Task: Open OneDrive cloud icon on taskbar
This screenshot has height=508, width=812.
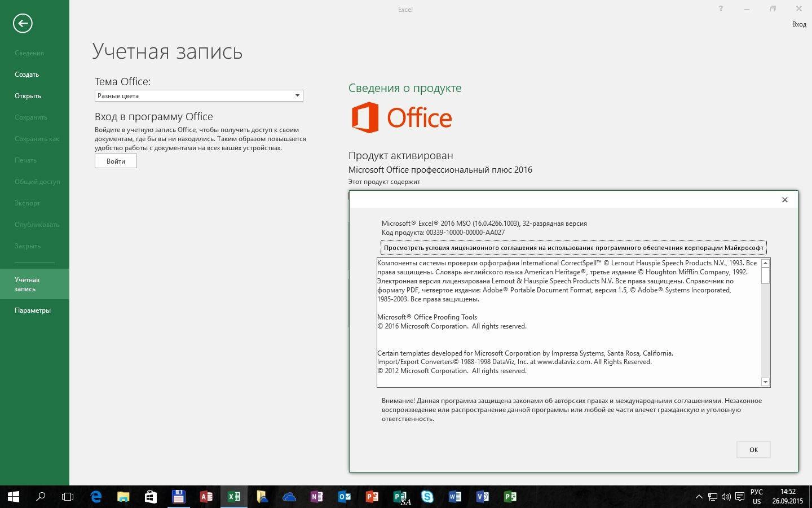Action: point(289,497)
